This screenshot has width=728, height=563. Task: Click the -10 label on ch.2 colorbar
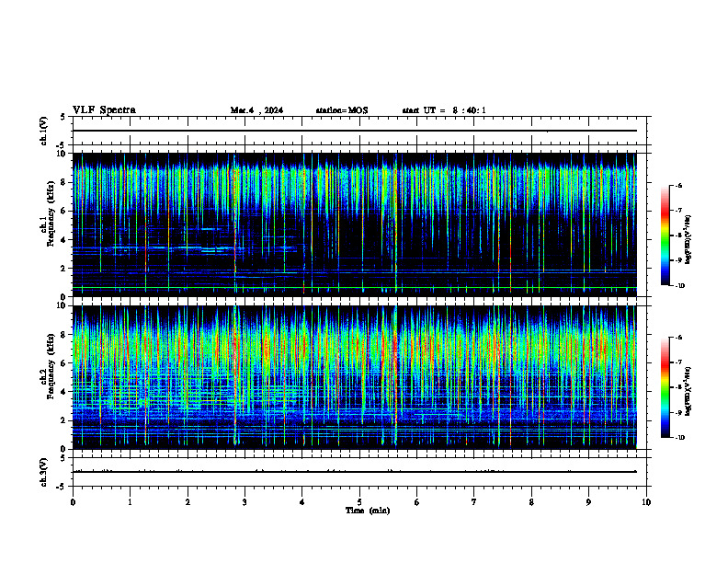(679, 437)
